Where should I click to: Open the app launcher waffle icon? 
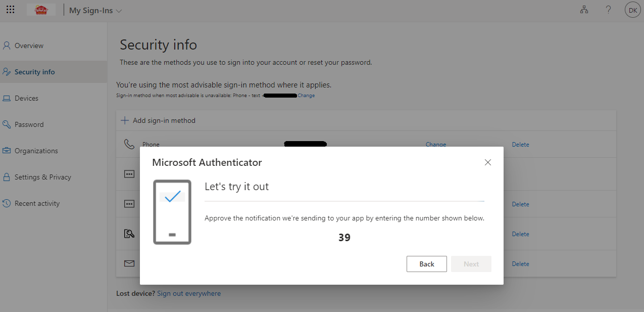tap(10, 10)
